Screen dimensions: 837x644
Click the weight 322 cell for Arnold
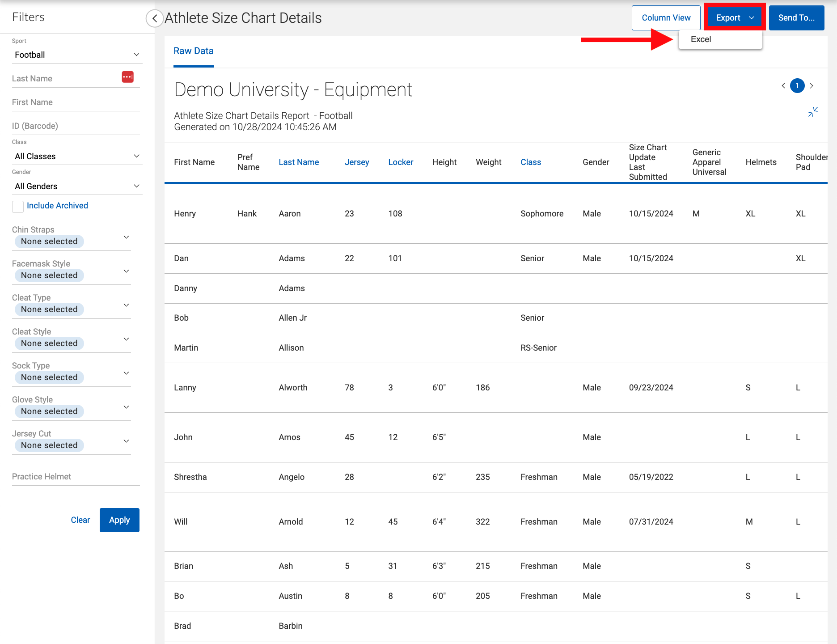483,522
